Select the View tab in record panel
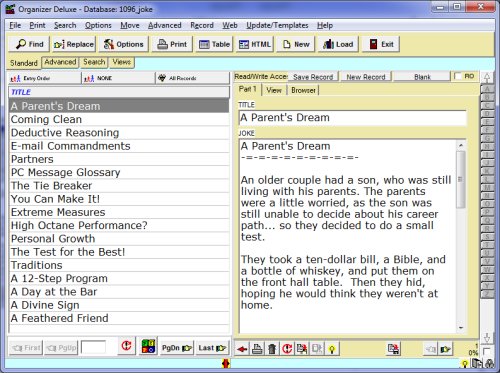 274,90
